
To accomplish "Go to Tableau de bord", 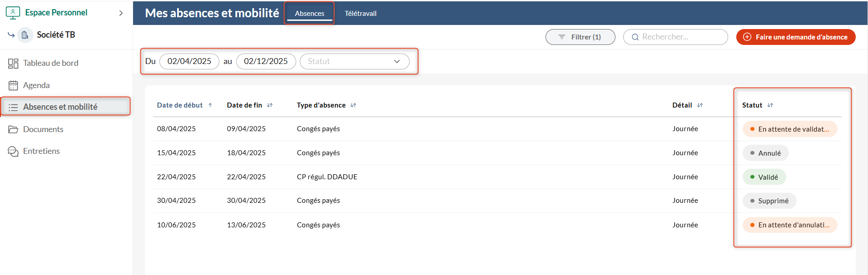I will (50, 63).
